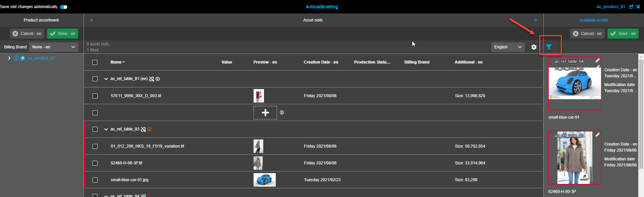Select the woman in coat asset thumbnail

pos(575,158)
